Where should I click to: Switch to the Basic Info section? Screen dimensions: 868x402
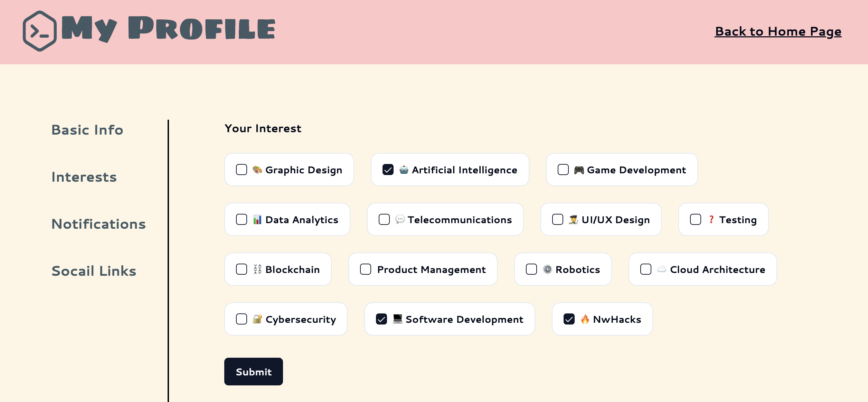coord(87,130)
